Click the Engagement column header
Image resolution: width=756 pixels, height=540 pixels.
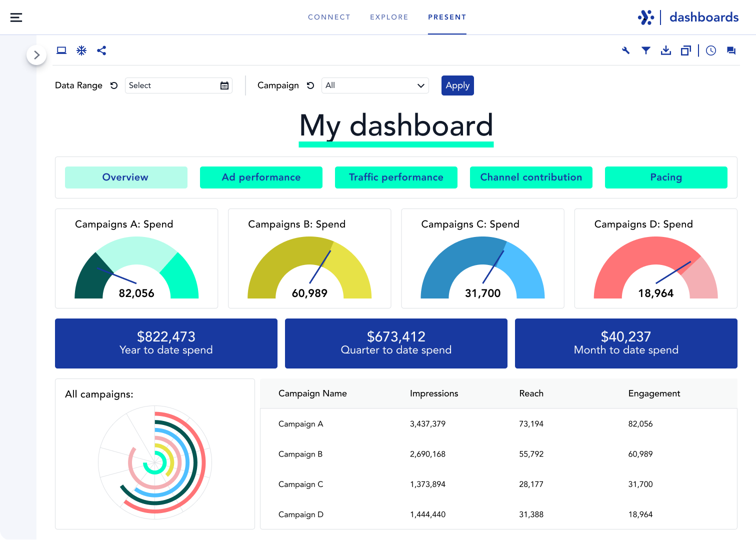pyautogui.click(x=654, y=393)
